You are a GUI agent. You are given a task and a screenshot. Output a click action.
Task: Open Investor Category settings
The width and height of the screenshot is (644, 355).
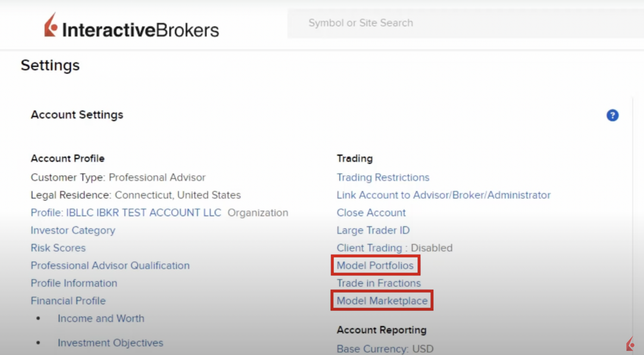coord(73,230)
